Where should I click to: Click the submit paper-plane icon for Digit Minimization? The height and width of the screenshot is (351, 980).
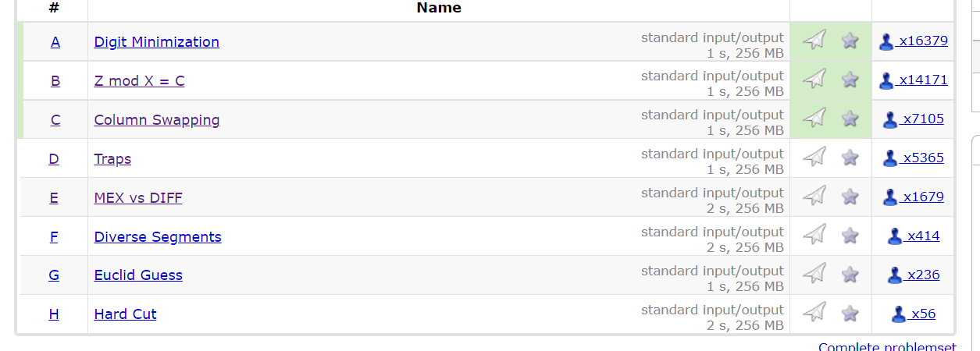(814, 41)
